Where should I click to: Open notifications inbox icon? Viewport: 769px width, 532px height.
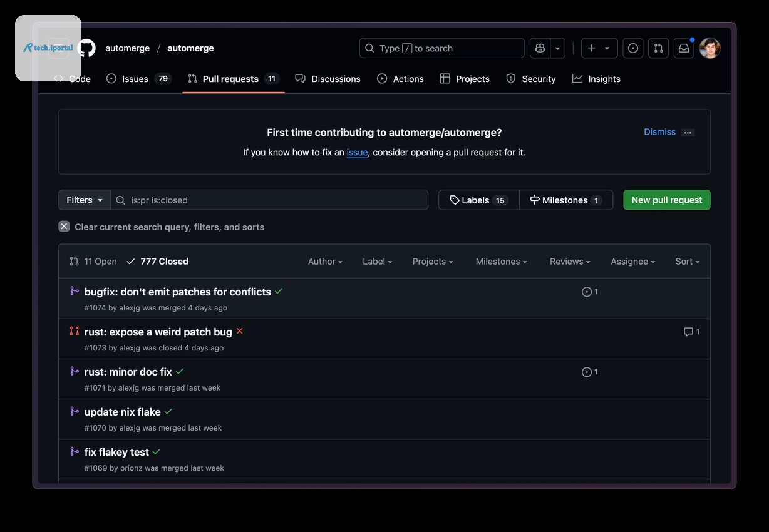tap(684, 48)
